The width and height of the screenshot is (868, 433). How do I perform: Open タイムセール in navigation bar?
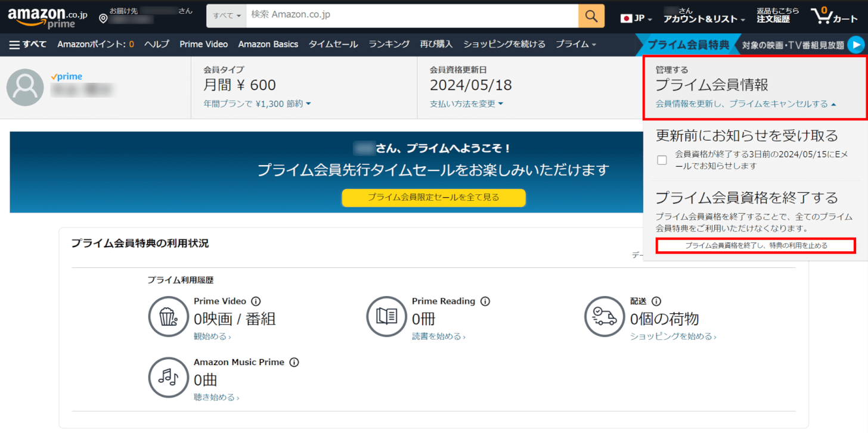pos(333,44)
